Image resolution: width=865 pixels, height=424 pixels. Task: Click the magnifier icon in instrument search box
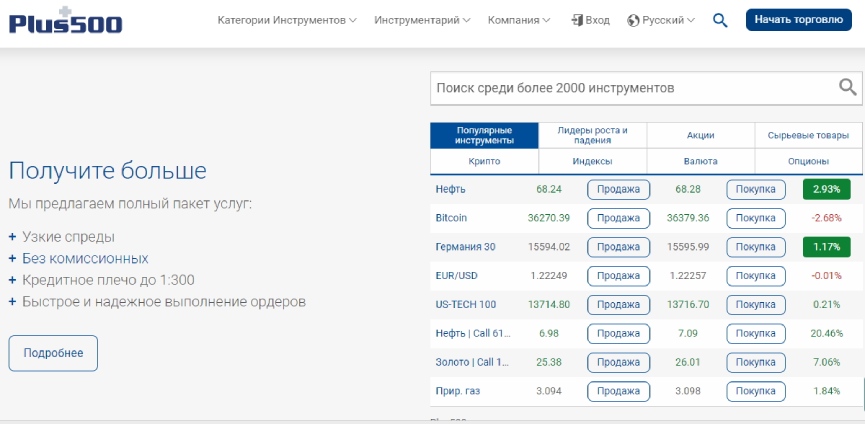tap(847, 88)
